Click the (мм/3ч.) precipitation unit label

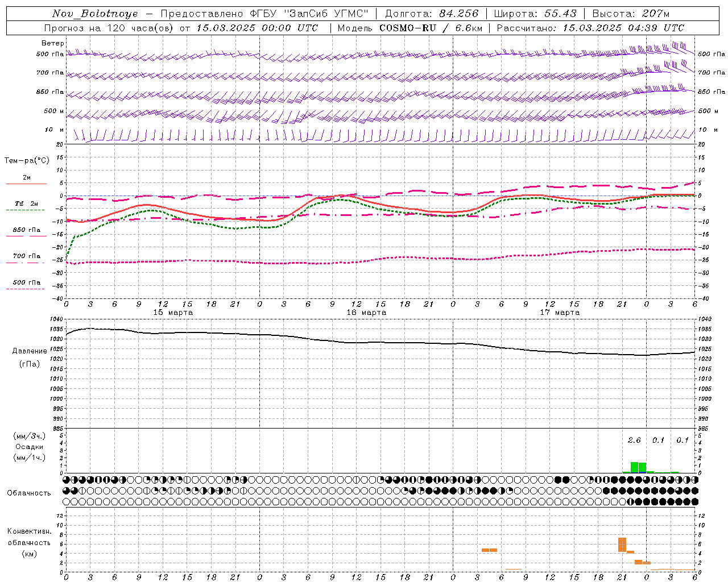30,436
